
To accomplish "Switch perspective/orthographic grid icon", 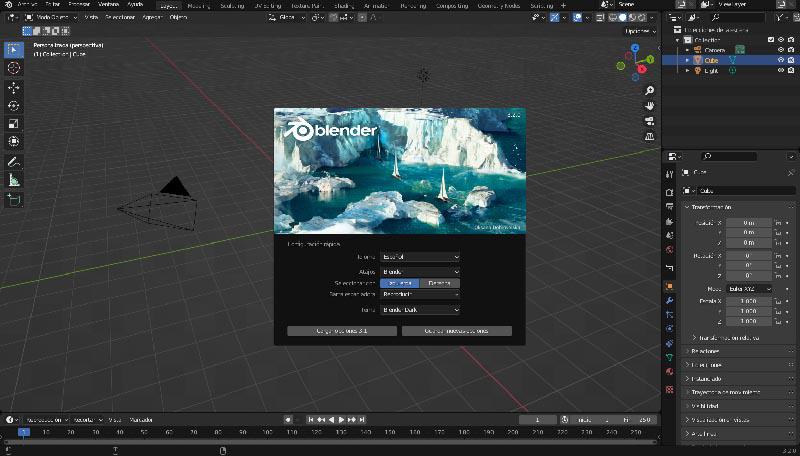I will point(649,137).
